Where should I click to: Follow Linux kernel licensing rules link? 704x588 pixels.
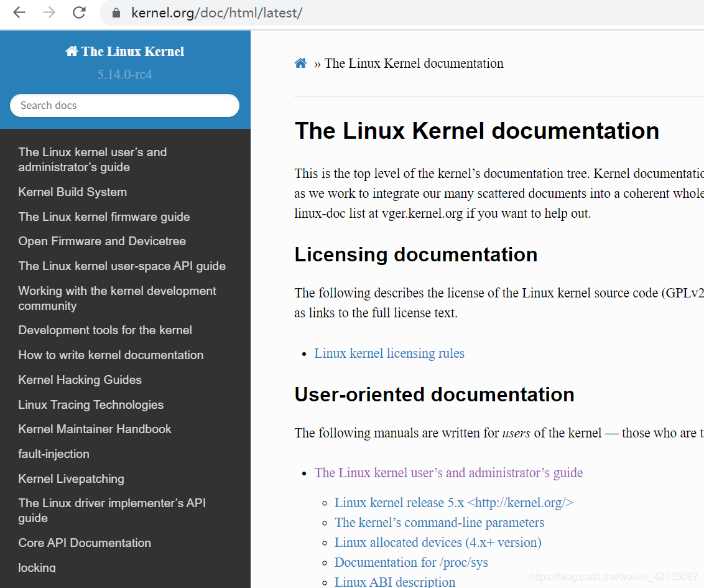coord(389,353)
